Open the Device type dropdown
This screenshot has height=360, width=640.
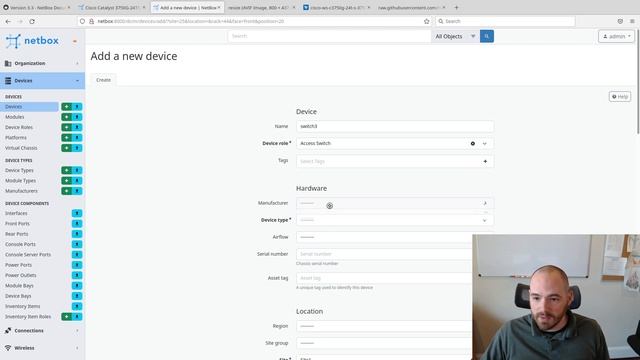coord(395,220)
